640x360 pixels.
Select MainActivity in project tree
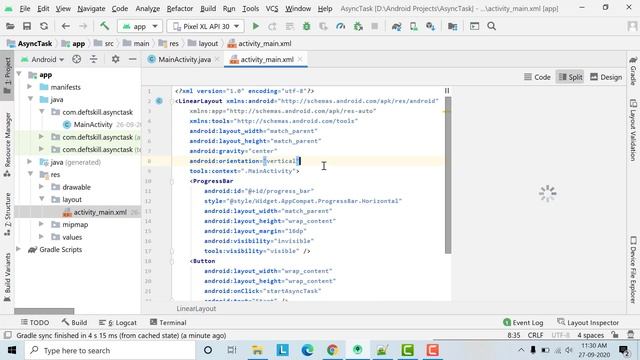coord(93,124)
